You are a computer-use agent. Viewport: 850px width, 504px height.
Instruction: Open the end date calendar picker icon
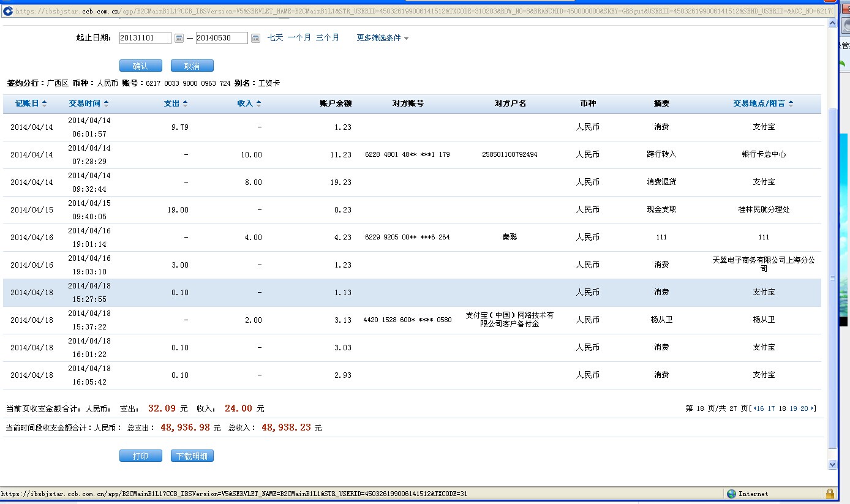tap(255, 38)
